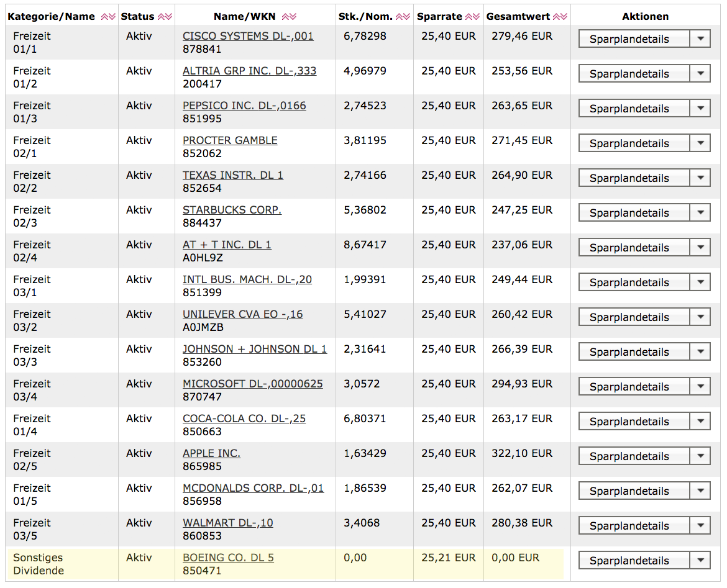Sort Status column descending with down arrow

168,17
